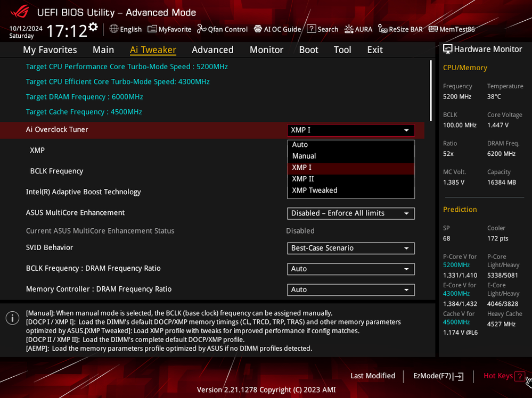Screen dimensions: 532x398
Task: Click Cooler 172 pts value
Action: pos(498,239)
